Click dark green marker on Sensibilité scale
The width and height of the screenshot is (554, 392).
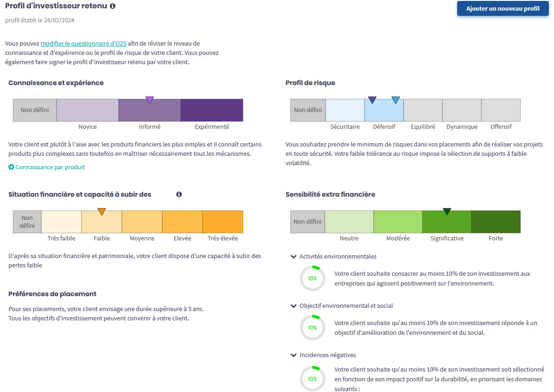click(447, 212)
